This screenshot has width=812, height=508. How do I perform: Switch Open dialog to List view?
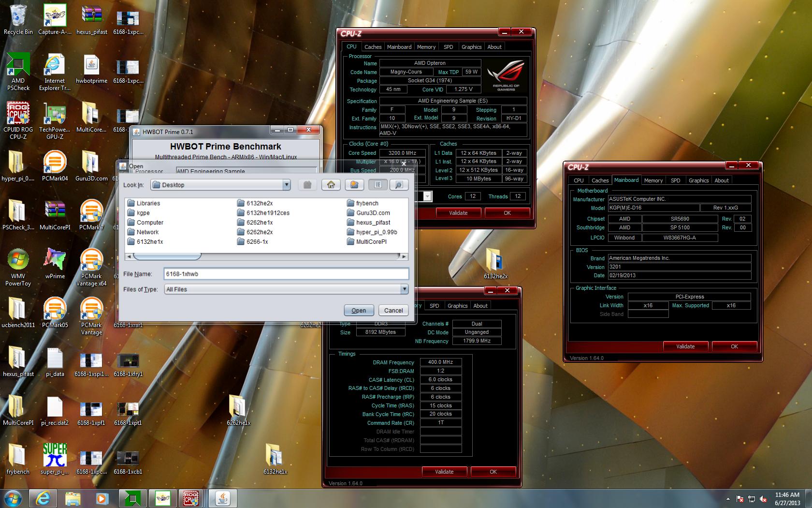pyautogui.click(x=378, y=185)
